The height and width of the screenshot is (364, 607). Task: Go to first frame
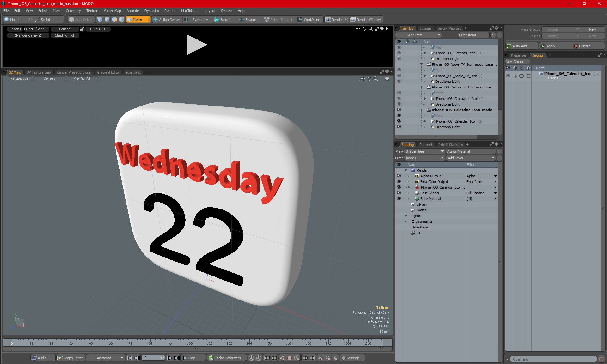(x=129, y=358)
